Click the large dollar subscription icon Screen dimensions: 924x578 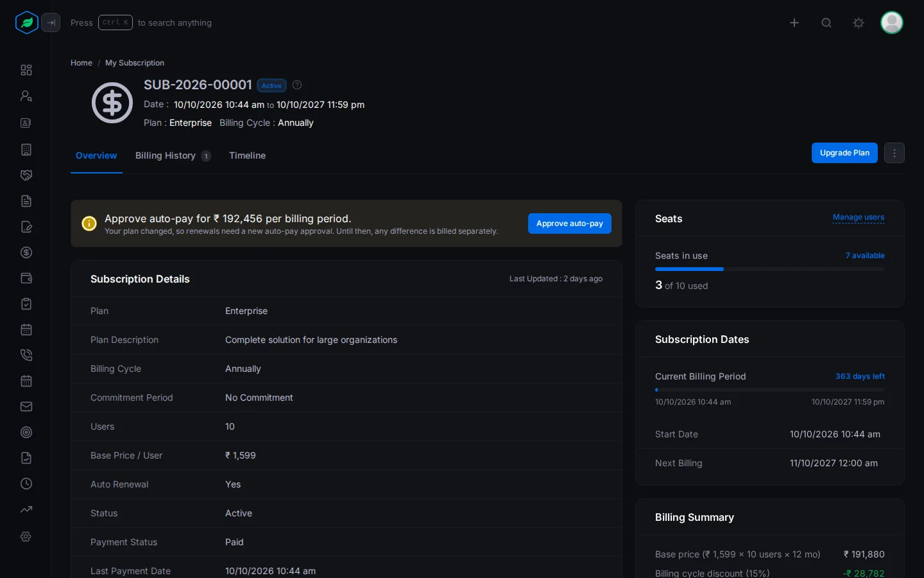112,103
